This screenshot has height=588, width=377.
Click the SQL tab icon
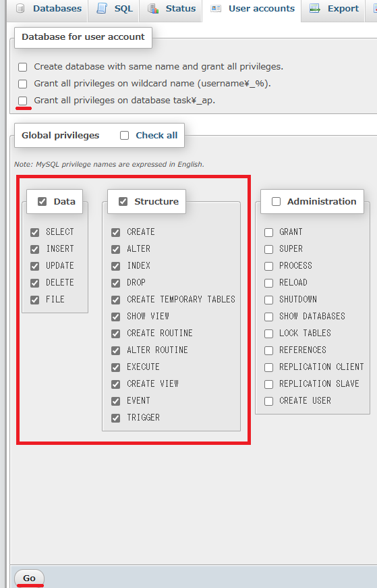[x=102, y=8]
